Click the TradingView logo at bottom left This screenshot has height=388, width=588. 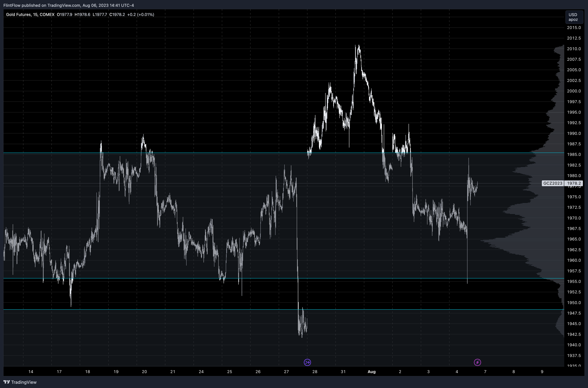[x=20, y=382]
